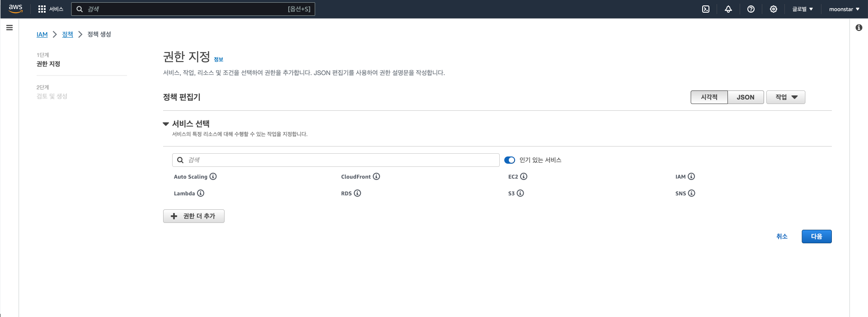This screenshot has height=317, width=868.
Task: Open the 글로벌 region dropdown
Action: 802,9
